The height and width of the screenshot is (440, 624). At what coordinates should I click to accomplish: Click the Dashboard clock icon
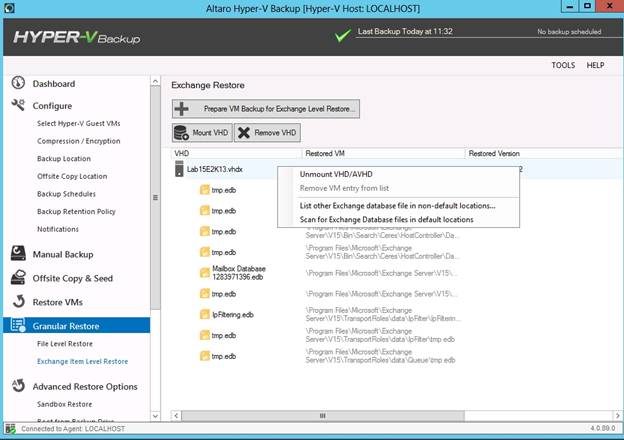click(18, 83)
